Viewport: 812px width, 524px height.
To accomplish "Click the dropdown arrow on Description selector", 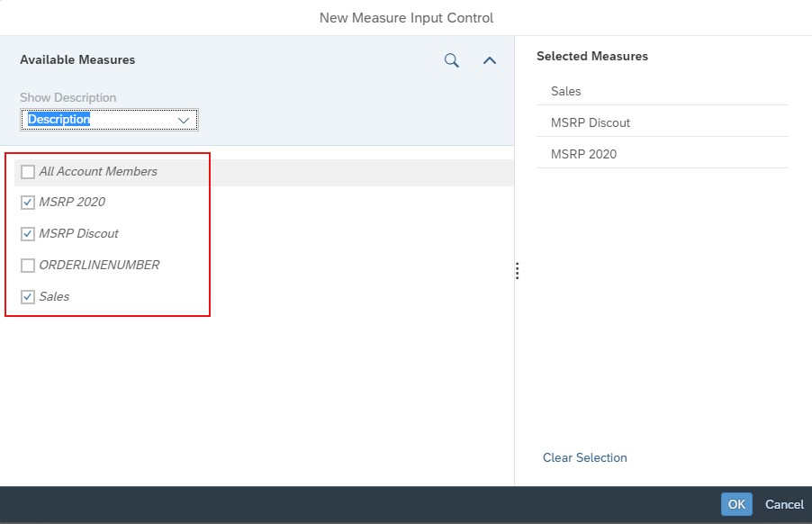I will click(183, 119).
